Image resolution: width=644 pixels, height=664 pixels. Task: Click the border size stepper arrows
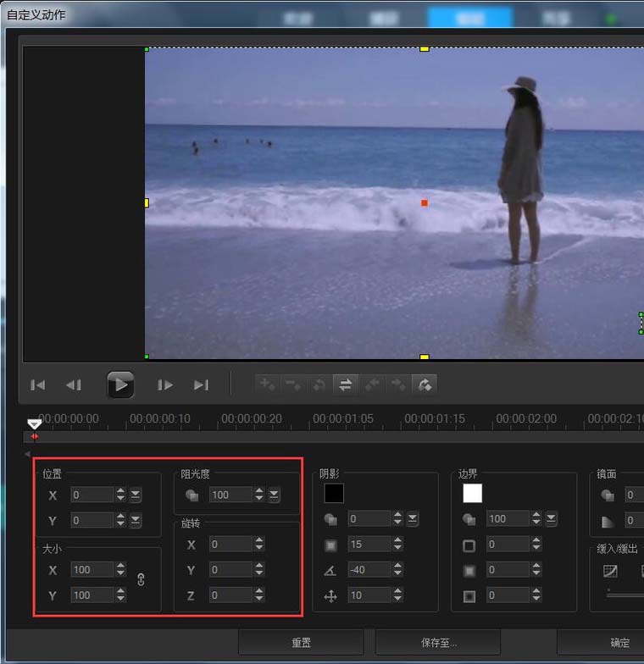coord(536,544)
